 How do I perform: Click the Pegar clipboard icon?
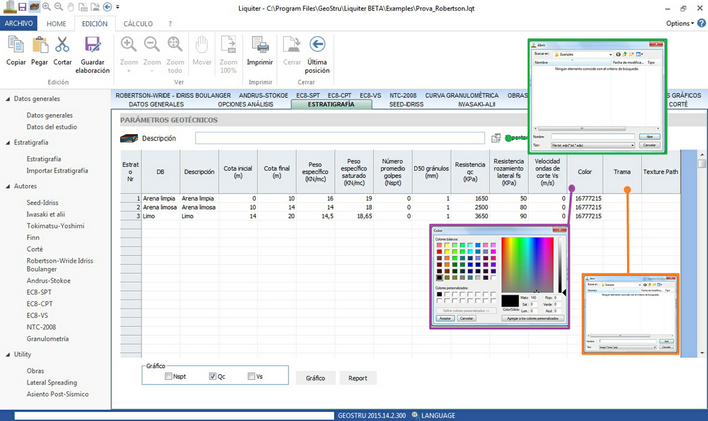pyautogui.click(x=39, y=45)
